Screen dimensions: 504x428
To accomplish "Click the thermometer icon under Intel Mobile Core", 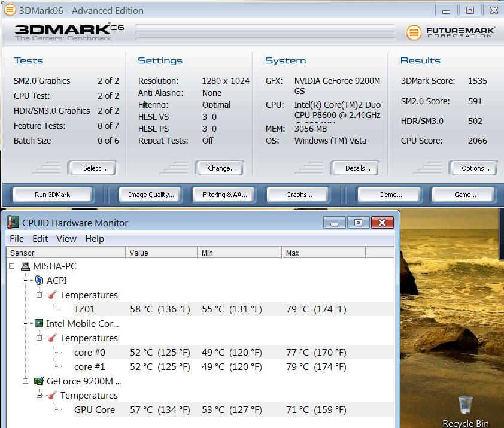I will tap(53, 338).
